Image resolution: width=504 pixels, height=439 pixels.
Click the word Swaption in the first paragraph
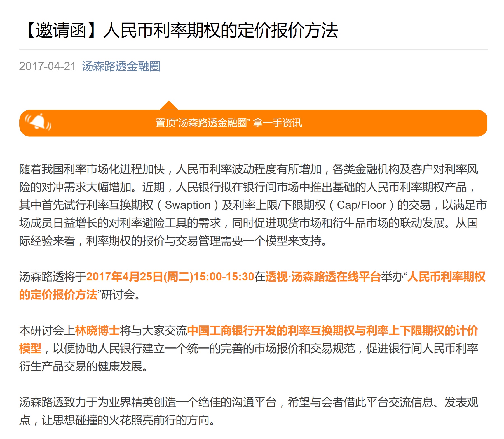187,205
